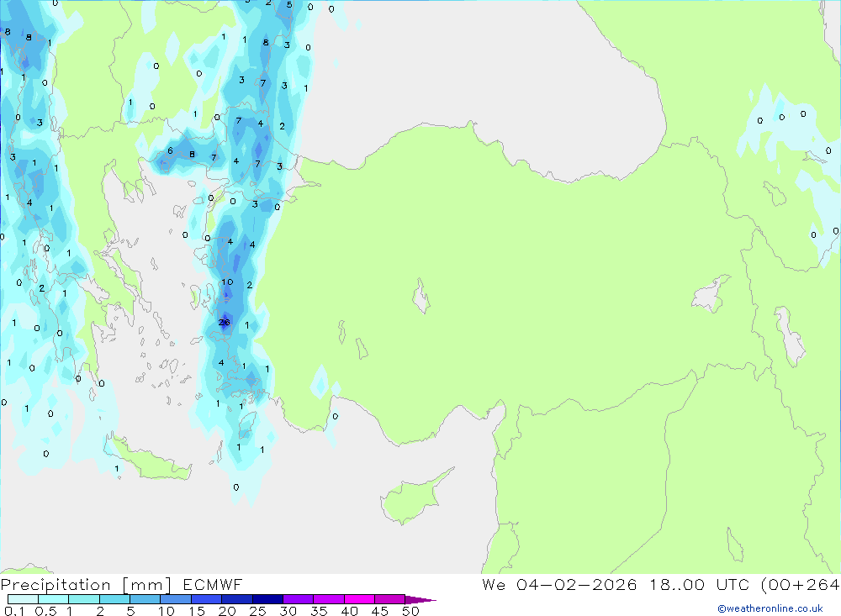Click legend scale label "0.5"
This screenshot has height=616, width=841.
pos(46,611)
